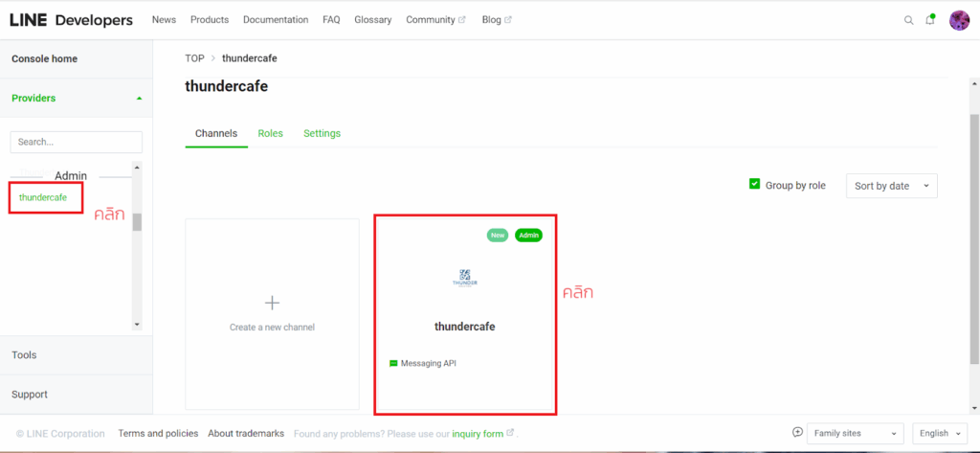980x453 pixels.
Task: Open the user profile avatar
Action: [959, 20]
